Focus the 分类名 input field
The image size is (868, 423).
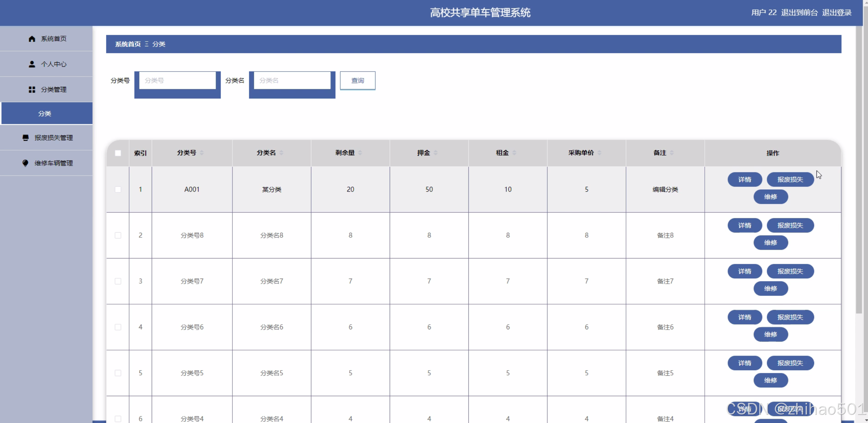pos(292,81)
